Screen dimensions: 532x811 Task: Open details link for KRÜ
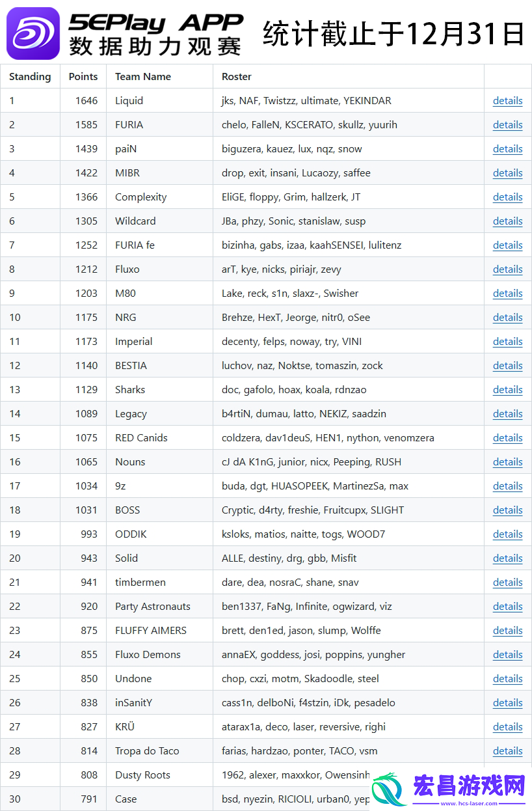point(507,727)
